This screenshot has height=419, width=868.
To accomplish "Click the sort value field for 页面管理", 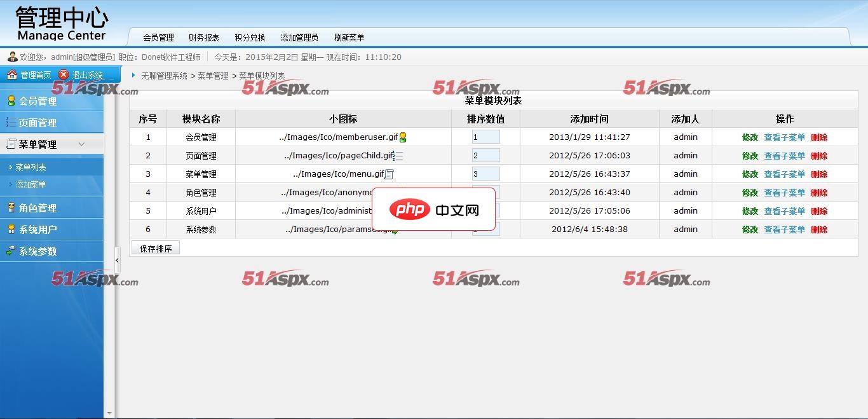I will pyautogui.click(x=485, y=156).
